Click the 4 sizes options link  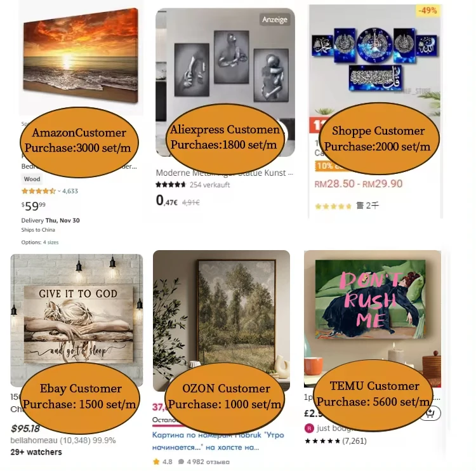coord(51,242)
